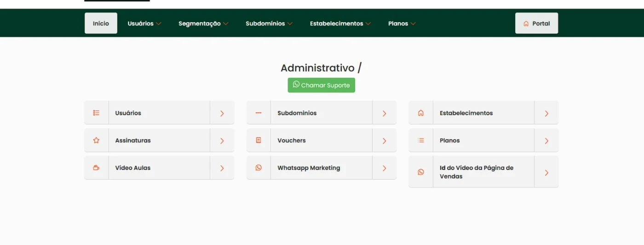644x245 pixels.
Task: Expand the Planos navbar dropdown
Action: click(x=402, y=23)
